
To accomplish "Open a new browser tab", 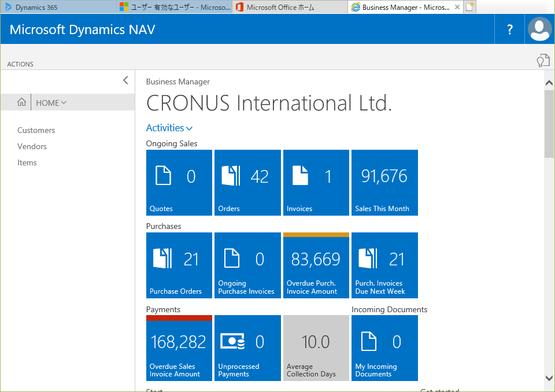I will [x=469, y=7].
